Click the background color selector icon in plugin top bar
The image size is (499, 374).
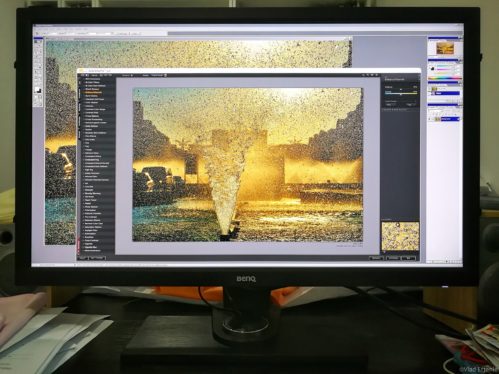pyautogui.click(x=165, y=75)
